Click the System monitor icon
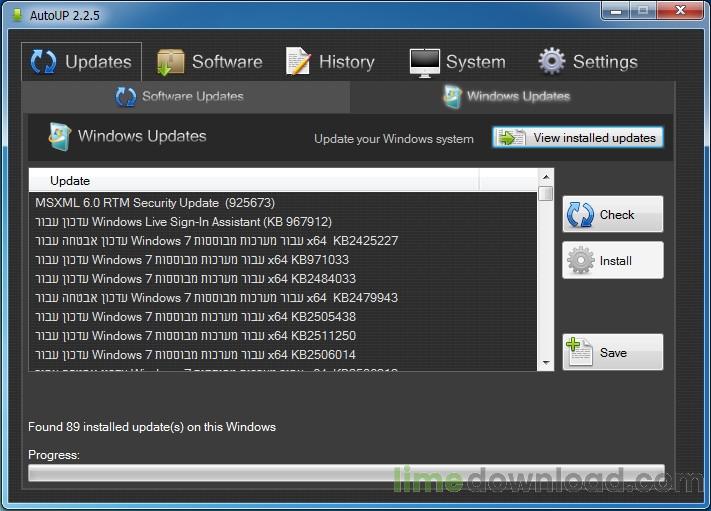This screenshot has height=511, width=711. pos(424,62)
